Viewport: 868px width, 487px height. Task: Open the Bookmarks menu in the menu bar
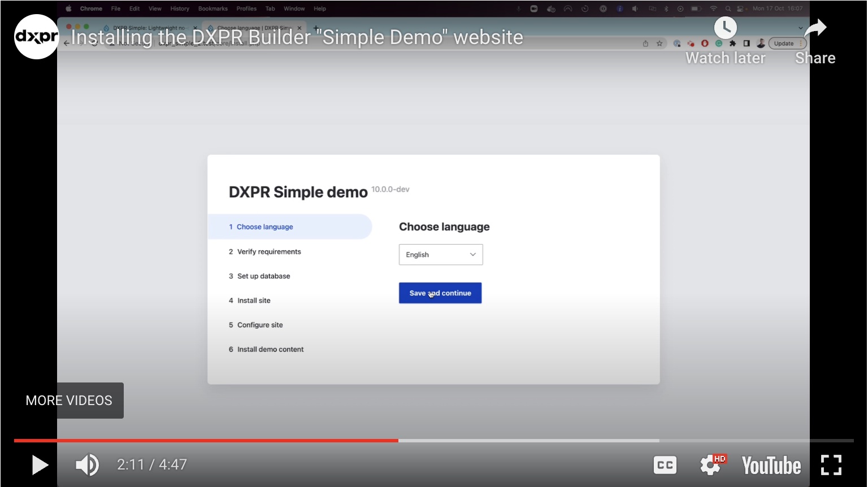(x=212, y=8)
